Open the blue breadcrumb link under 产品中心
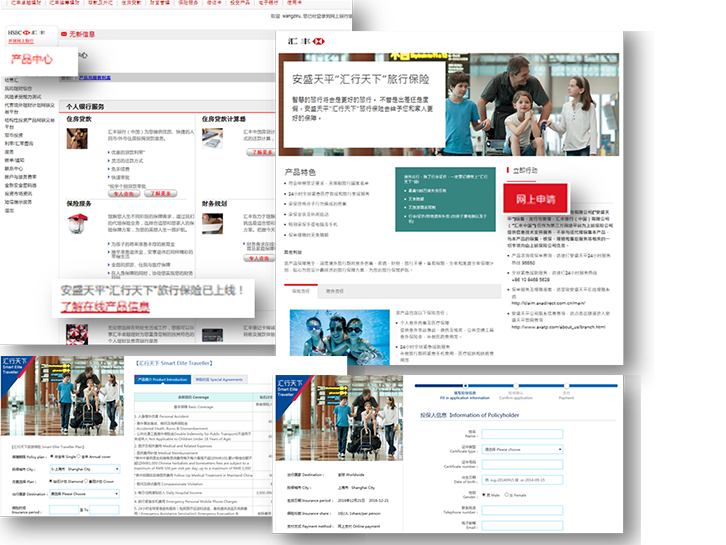Image resolution: width=726 pixels, height=545 pixels. click(94, 77)
